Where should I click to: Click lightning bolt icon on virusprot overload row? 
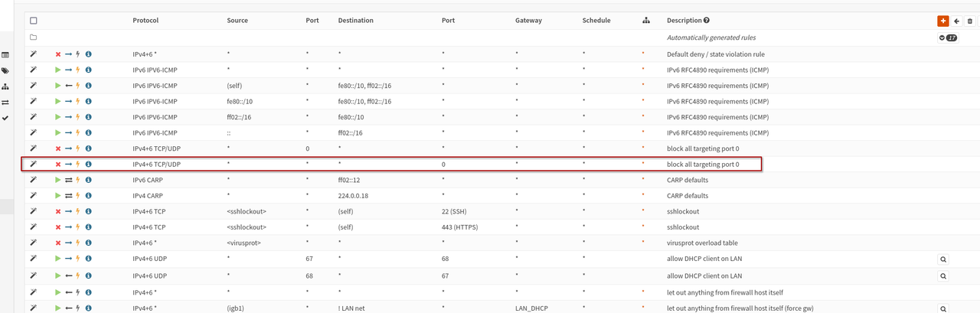click(78, 243)
